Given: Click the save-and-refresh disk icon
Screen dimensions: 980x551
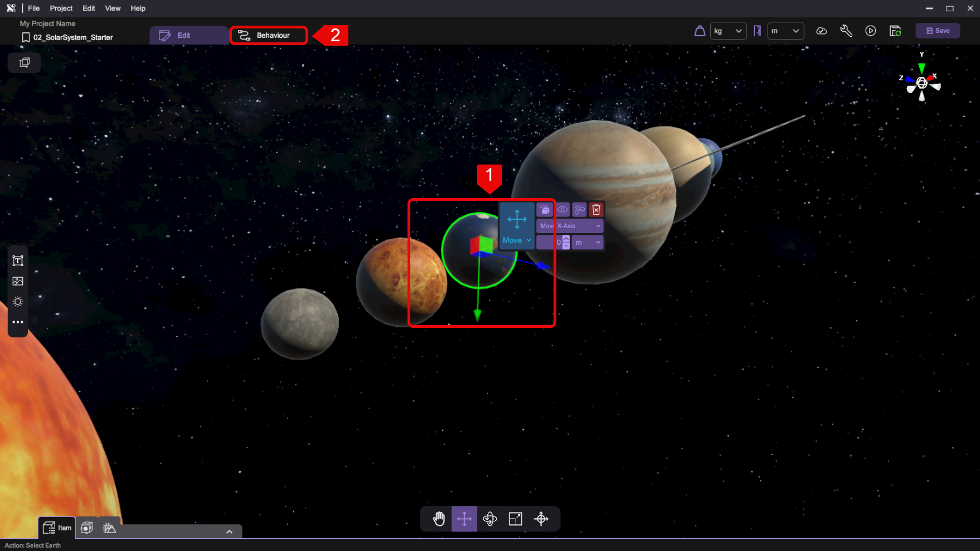Looking at the screenshot, I should coord(895,31).
